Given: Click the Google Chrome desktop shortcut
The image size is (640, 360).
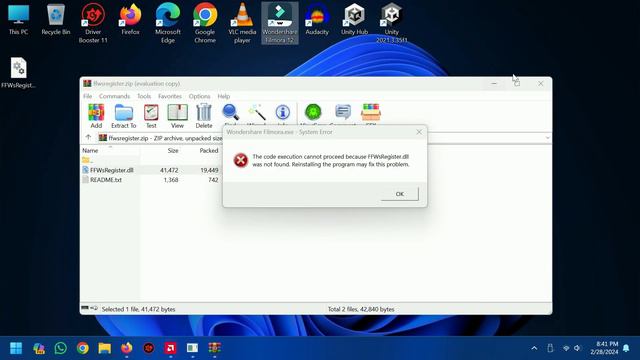Looking at the screenshot, I should pyautogui.click(x=205, y=24).
